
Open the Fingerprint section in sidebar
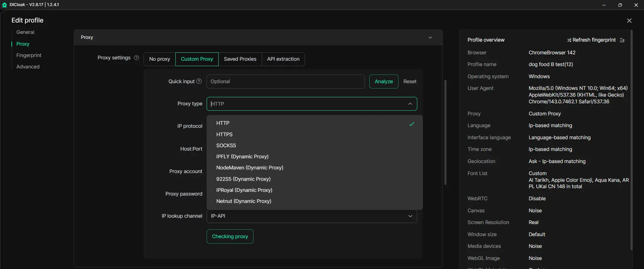point(29,55)
